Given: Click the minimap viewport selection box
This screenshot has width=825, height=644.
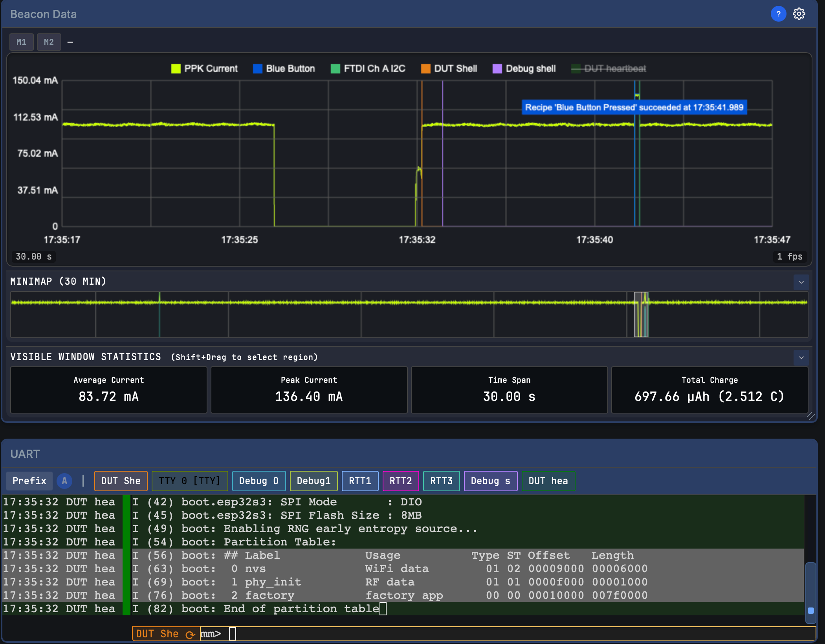Looking at the screenshot, I should 641,314.
